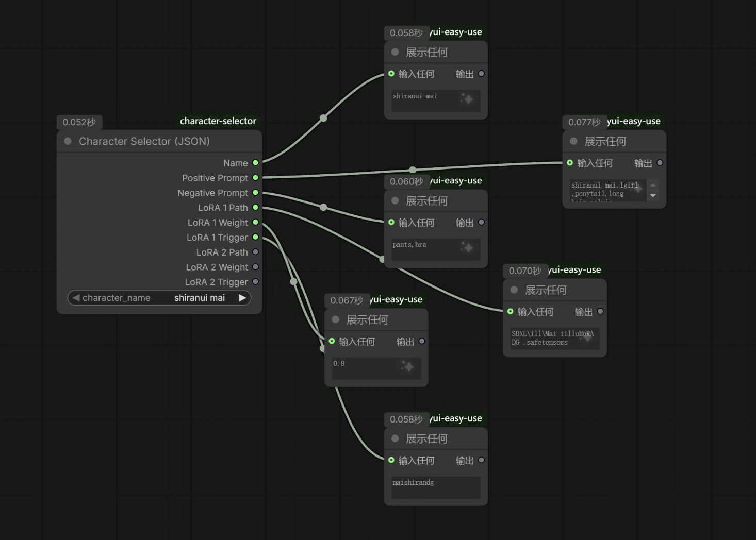The height and width of the screenshot is (540, 756).
Task: Click the 输入任何 input port of the 'shiranui mai' node
Action: [391, 74]
